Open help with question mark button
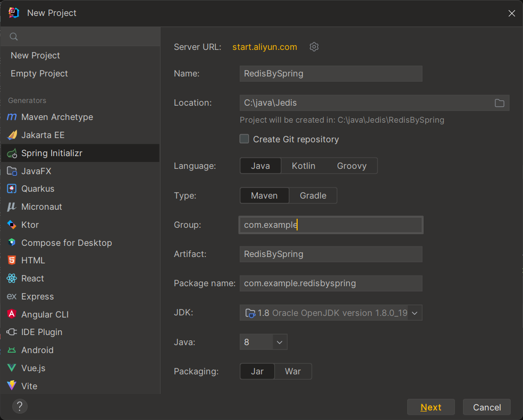Screen dimensions: 523x420 20,406
